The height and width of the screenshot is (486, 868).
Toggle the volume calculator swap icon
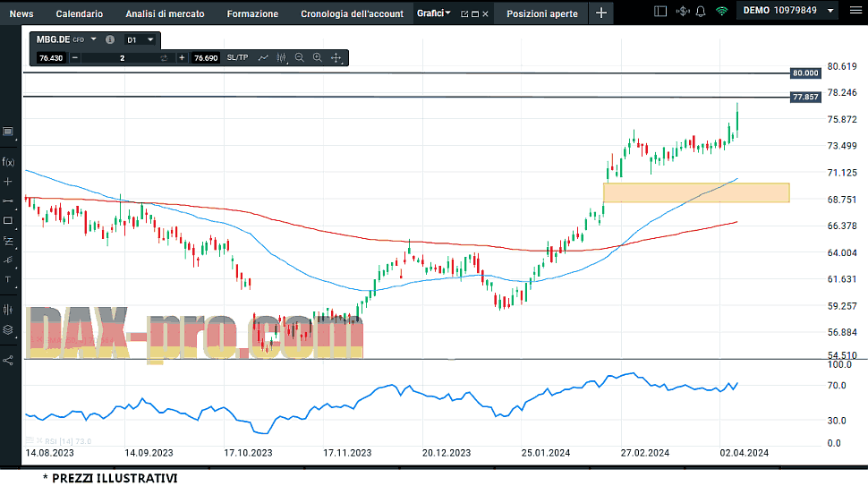pyautogui.click(x=164, y=57)
